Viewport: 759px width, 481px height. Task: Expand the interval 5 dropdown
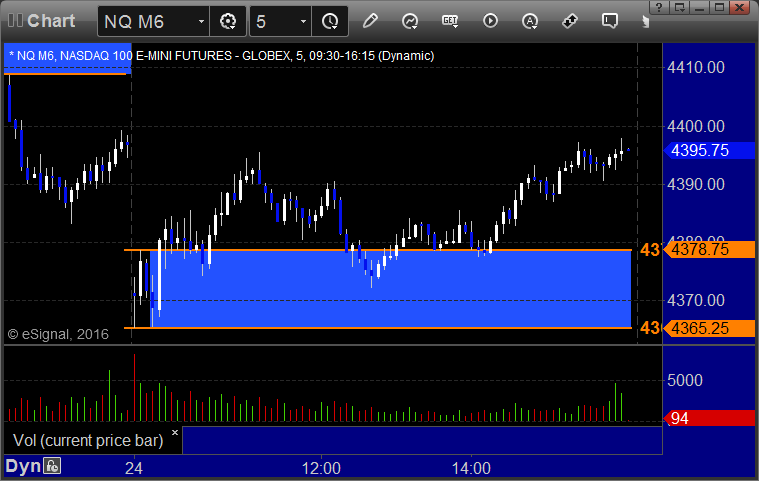coord(303,21)
